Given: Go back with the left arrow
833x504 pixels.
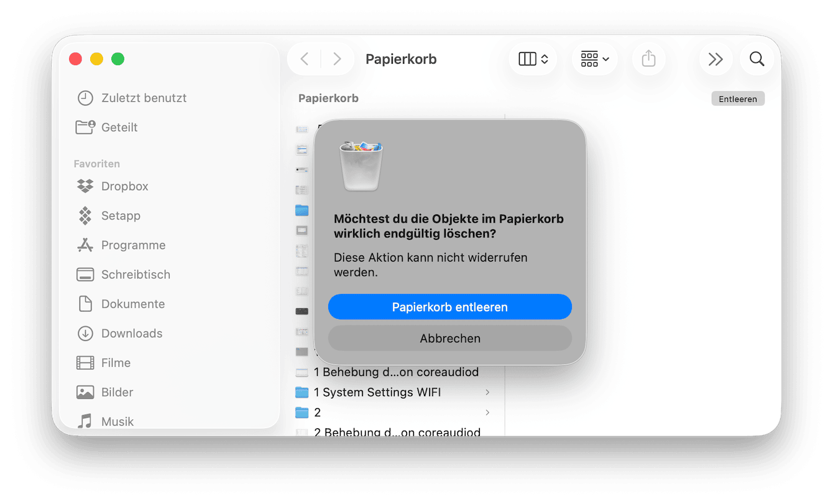Looking at the screenshot, I should (305, 59).
